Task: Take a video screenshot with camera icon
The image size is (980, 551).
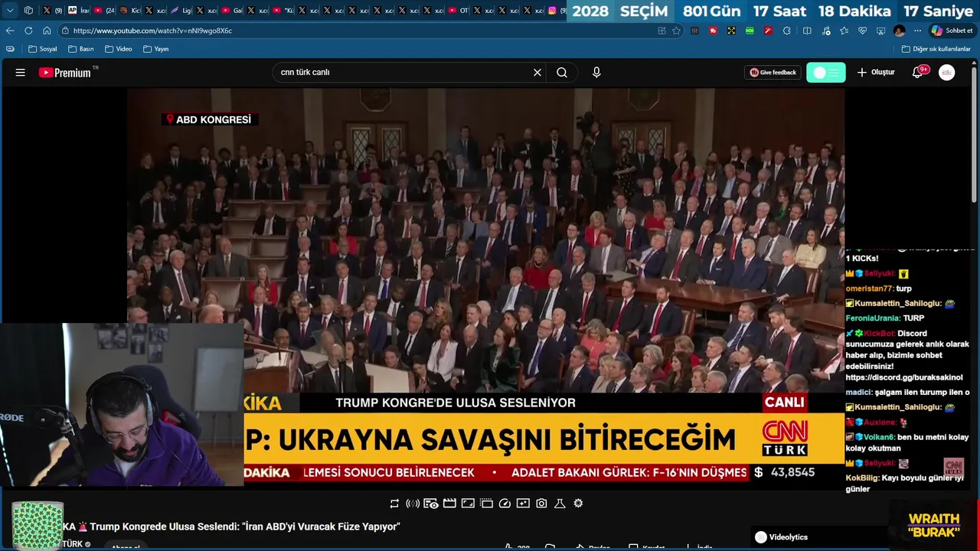Action: 541,504
